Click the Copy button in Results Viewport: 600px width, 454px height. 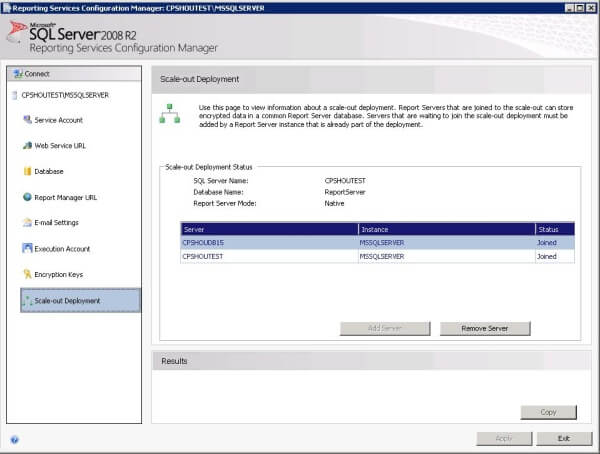click(x=548, y=412)
